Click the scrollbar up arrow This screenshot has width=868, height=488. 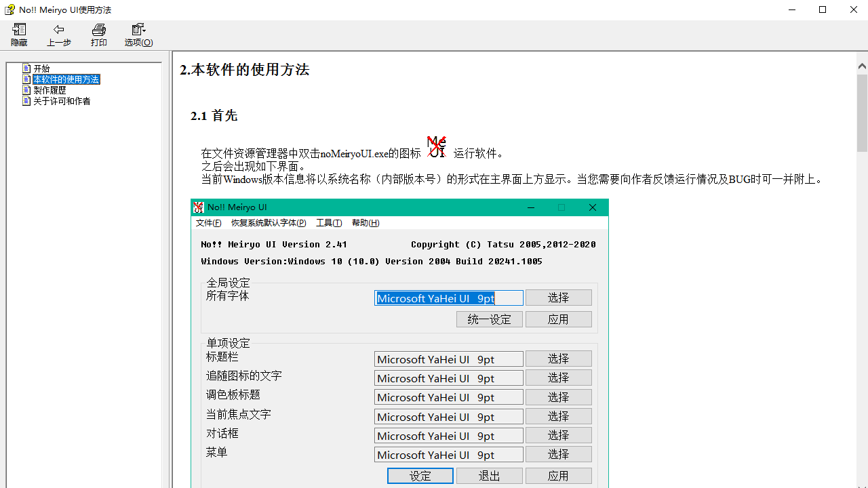click(862, 65)
